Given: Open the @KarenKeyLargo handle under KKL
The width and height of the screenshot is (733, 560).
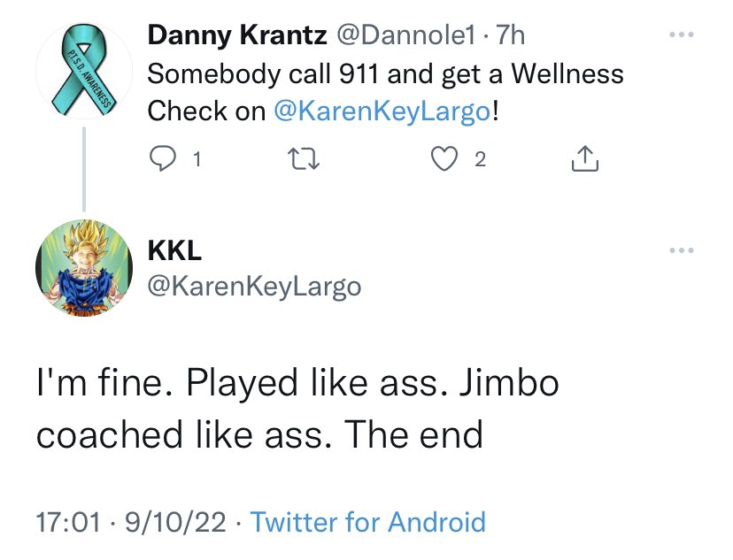Looking at the screenshot, I should pos(253,287).
